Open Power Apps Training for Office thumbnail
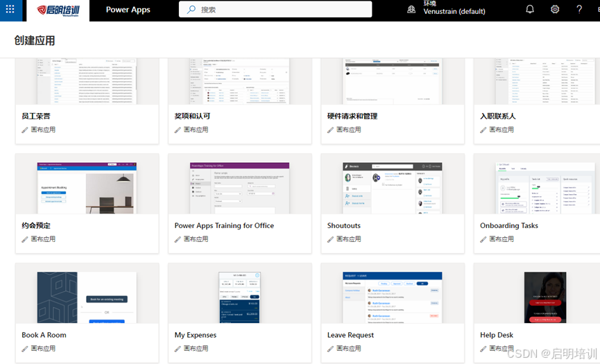 tap(239, 188)
